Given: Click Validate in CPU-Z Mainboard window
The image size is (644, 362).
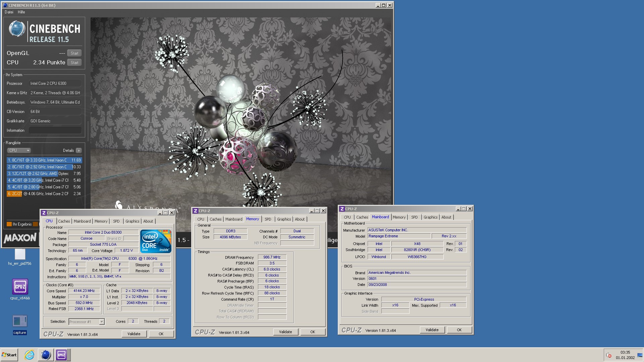Looking at the screenshot, I should coord(432,330).
